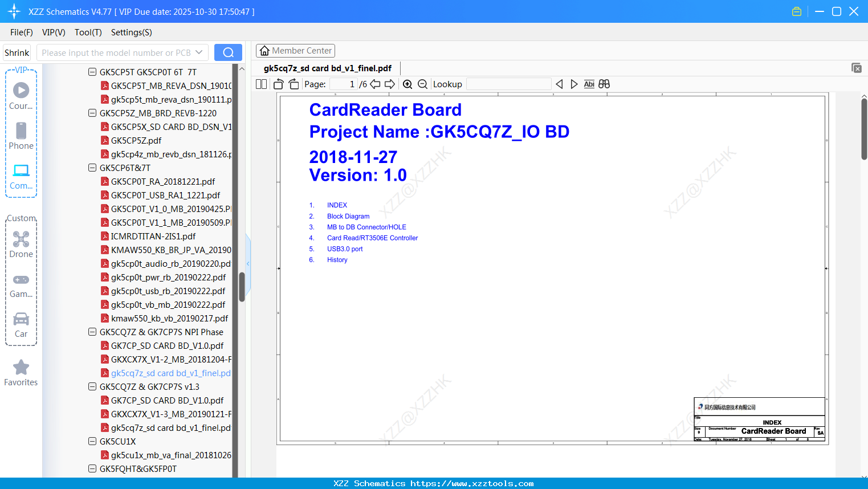Rotate the page clockwise
The image size is (868, 489).
[x=294, y=84]
